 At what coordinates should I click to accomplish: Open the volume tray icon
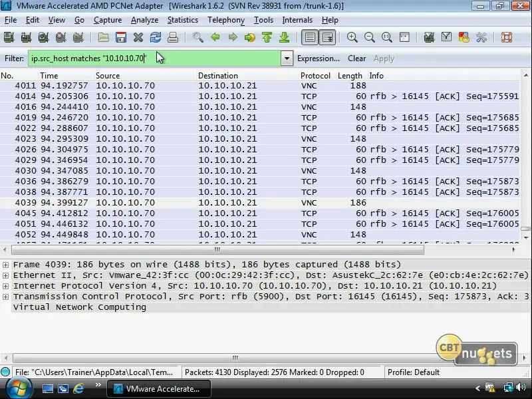[521, 388]
